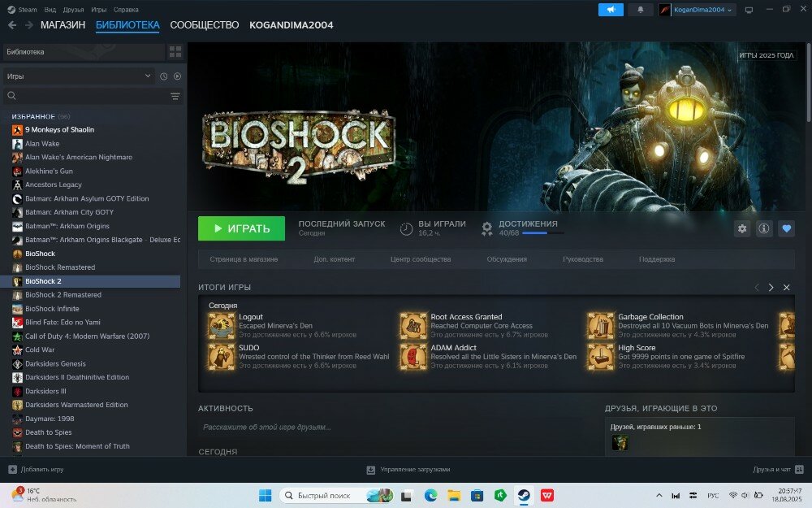
Task: Expand the KoganDima2004 account dropdown
Action: click(702, 10)
